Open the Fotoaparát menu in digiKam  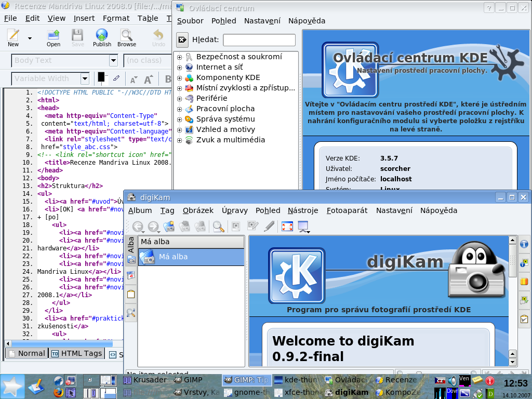coord(347,211)
